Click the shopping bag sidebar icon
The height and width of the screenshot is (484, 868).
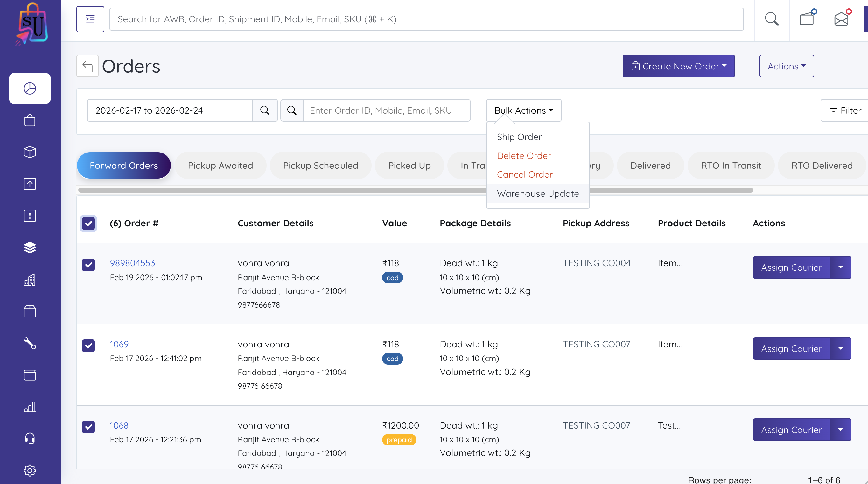click(x=30, y=120)
